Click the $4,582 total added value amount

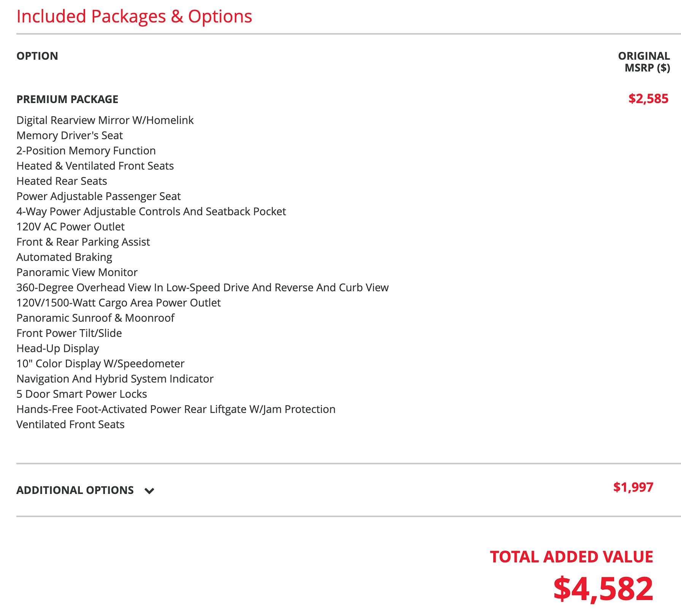[x=603, y=589]
